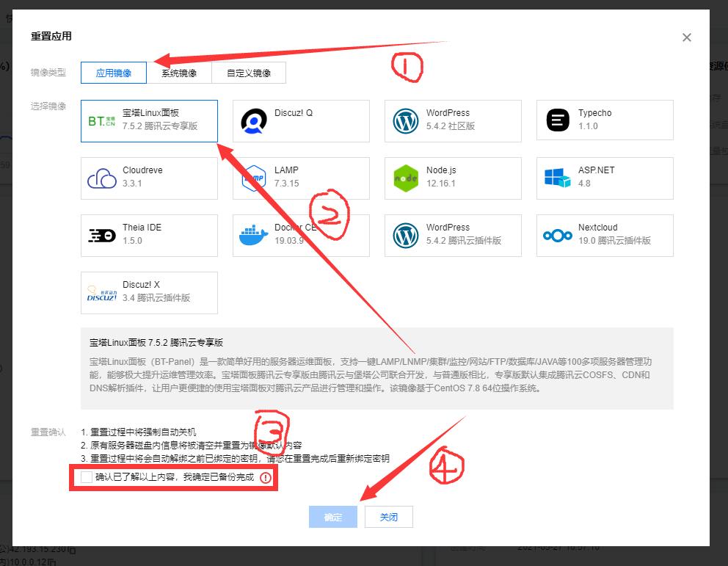Click the ASP.NET Windows logo icon
This screenshot has width=728, height=566.
point(558,178)
